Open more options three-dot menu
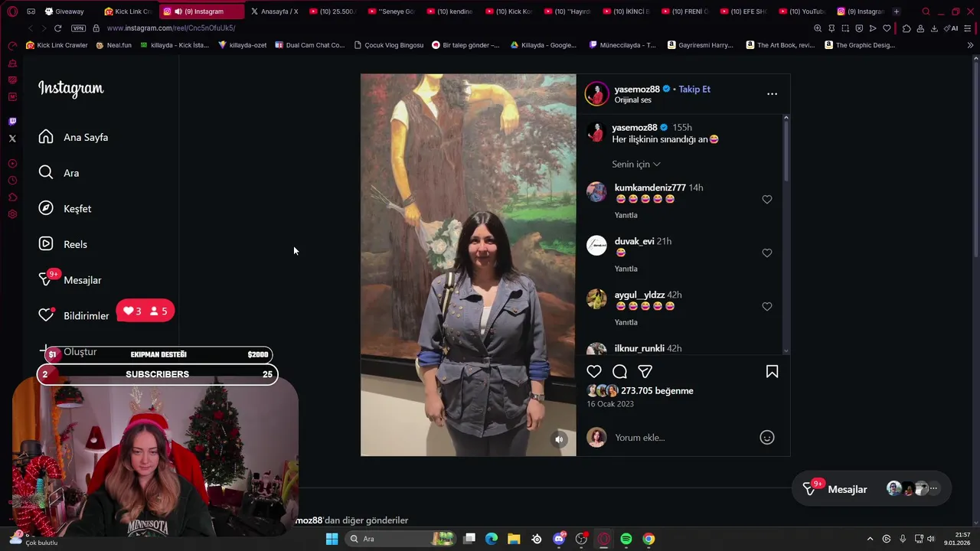The width and height of the screenshot is (980, 551). [772, 93]
